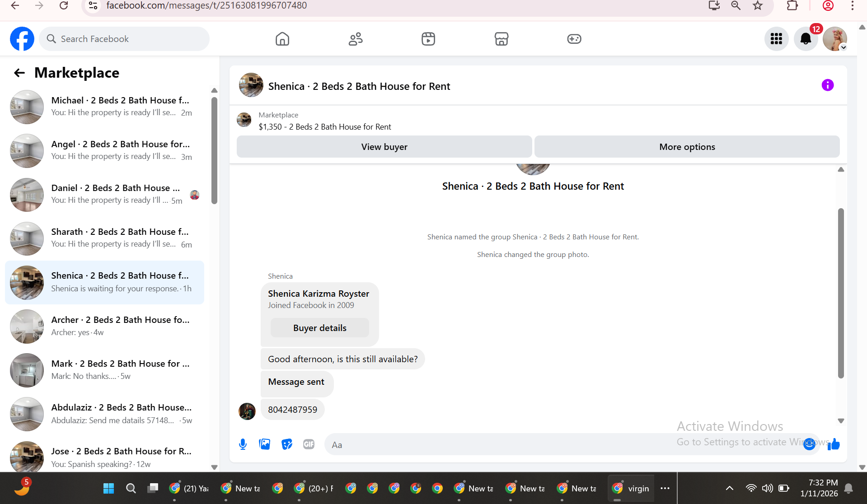Open the Angel conversation
867x504 pixels.
(x=105, y=150)
